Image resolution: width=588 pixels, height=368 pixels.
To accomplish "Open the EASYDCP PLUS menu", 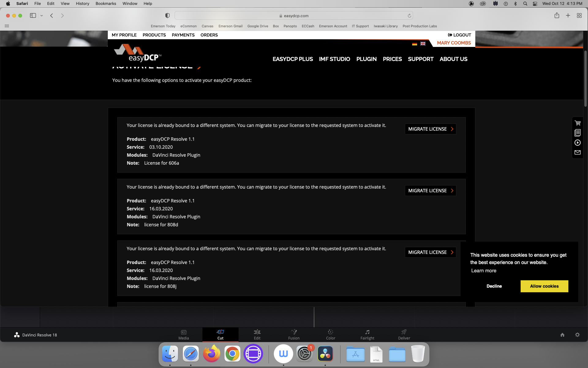I will (x=293, y=59).
